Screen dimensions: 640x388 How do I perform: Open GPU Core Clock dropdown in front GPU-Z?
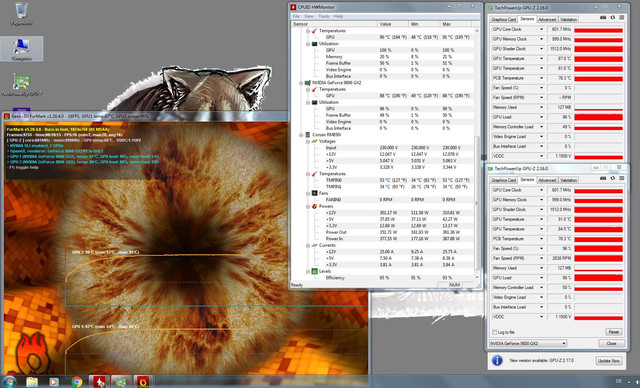pyautogui.click(x=541, y=190)
